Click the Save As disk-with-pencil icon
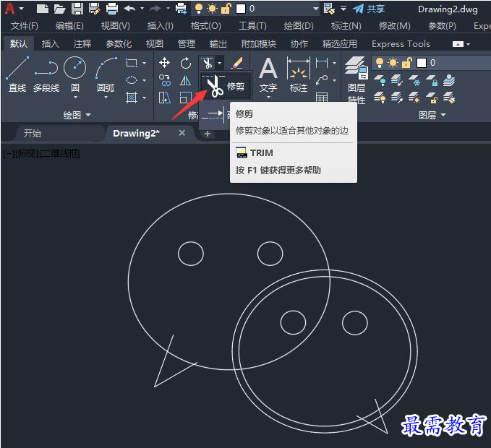The width and height of the screenshot is (491, 448). click(94, 9)
